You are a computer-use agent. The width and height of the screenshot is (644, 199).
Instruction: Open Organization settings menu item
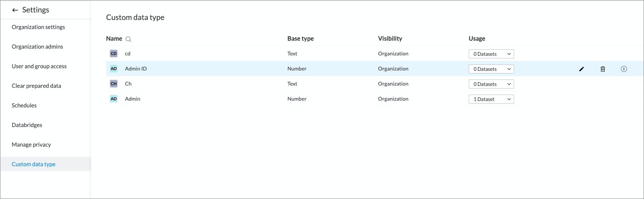[x=38, y=27]
